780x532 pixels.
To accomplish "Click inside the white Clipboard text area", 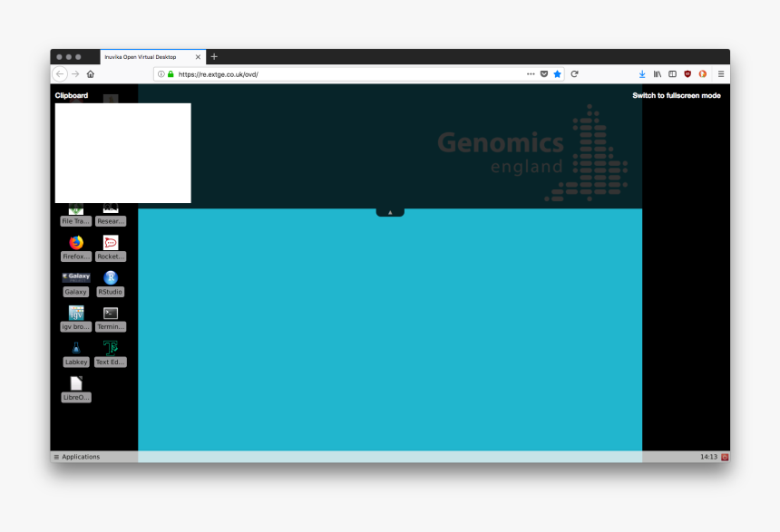I will point(122,153).
